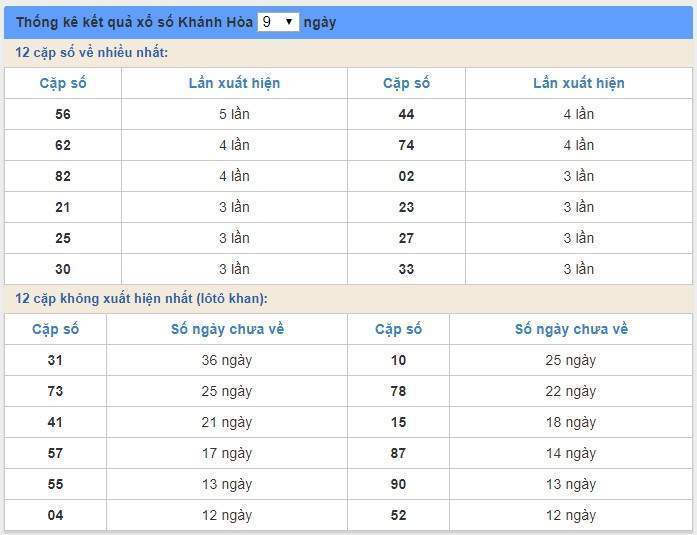The image size is (697, 535).
Task: Select number pair 82
Action: pyautogui.click(x=63, y=176)
